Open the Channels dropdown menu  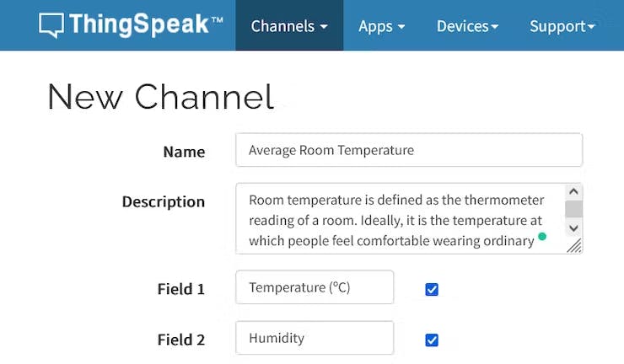point(289,26)
